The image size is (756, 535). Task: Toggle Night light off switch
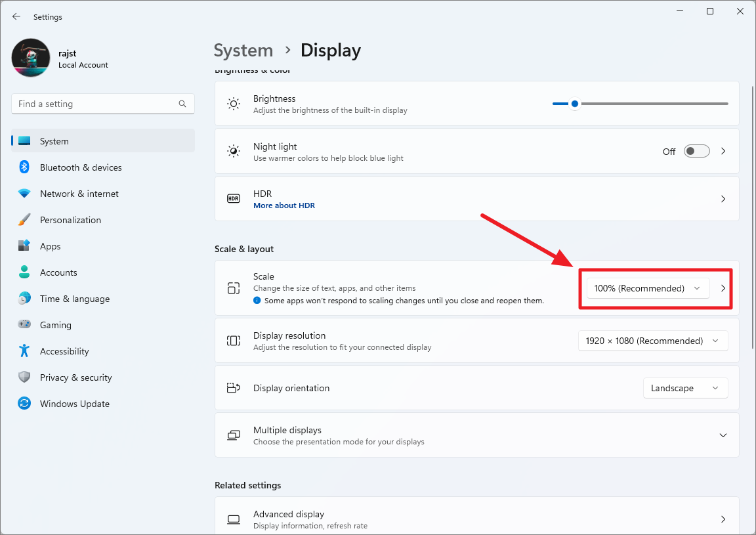tap(696, 151)
